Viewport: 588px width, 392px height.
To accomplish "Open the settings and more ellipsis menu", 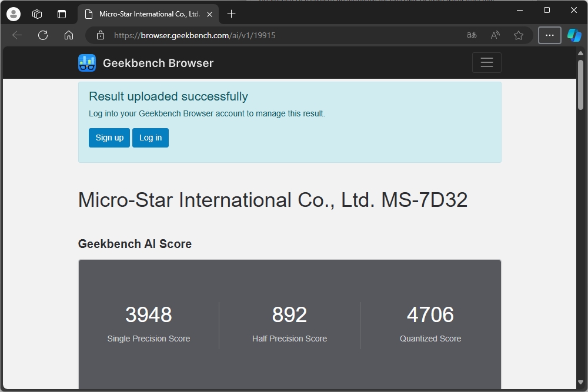I will [x=550, y=35].
